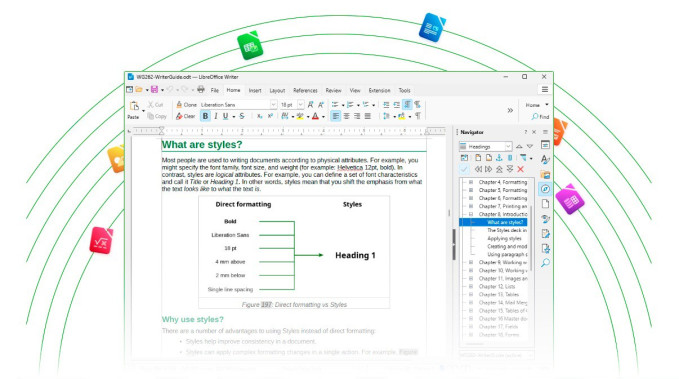
Task: Open the font size dropdown arrow
Action: tap(301, 105)
